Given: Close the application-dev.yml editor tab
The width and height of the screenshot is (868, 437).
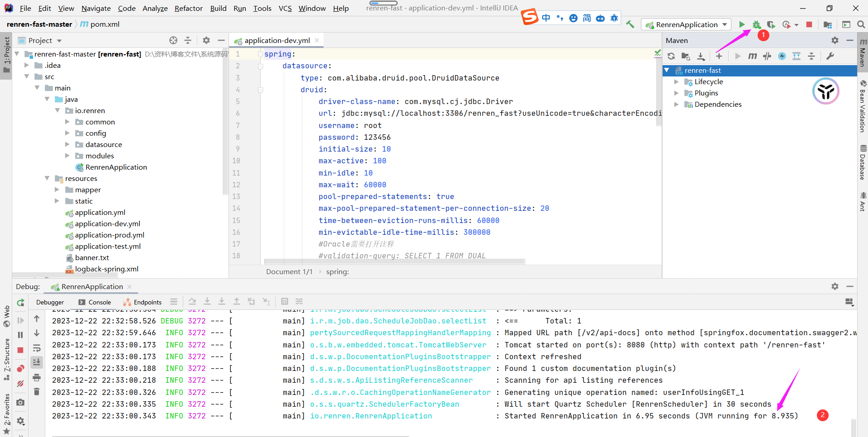Looking at the screenshot, I should click(317, 40).
